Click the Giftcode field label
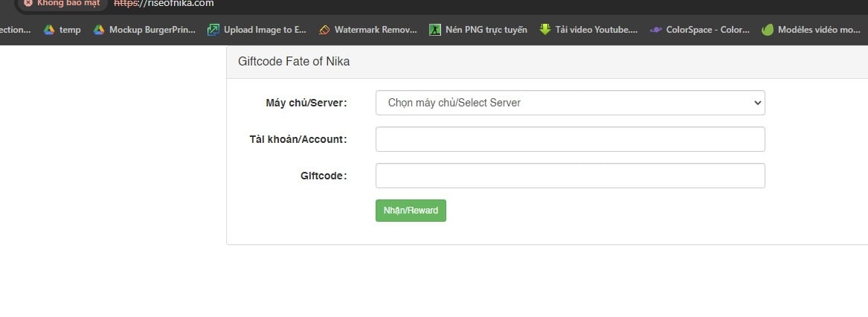The image size is (868, 317). [x=324, y=176]
